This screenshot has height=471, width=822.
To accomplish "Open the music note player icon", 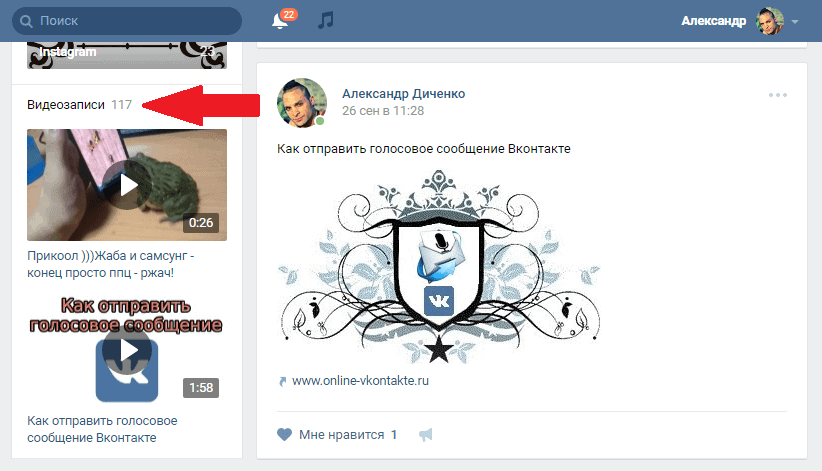I will tap(326, 20).
